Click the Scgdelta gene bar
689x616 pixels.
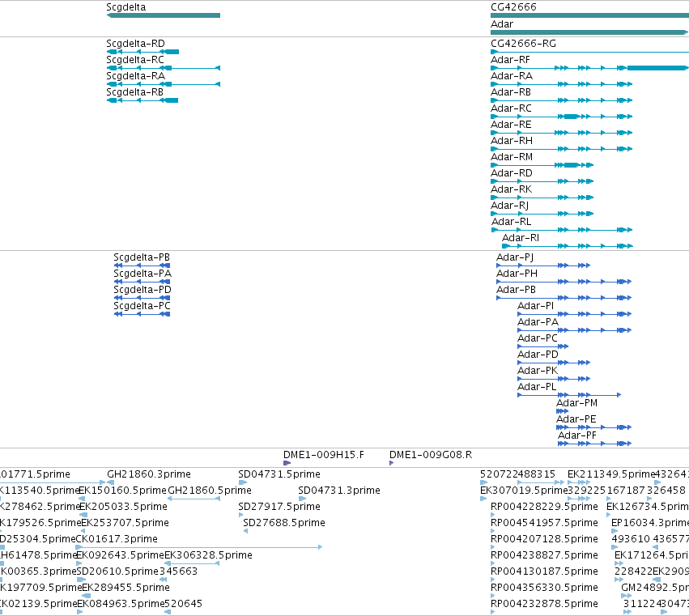164,15
